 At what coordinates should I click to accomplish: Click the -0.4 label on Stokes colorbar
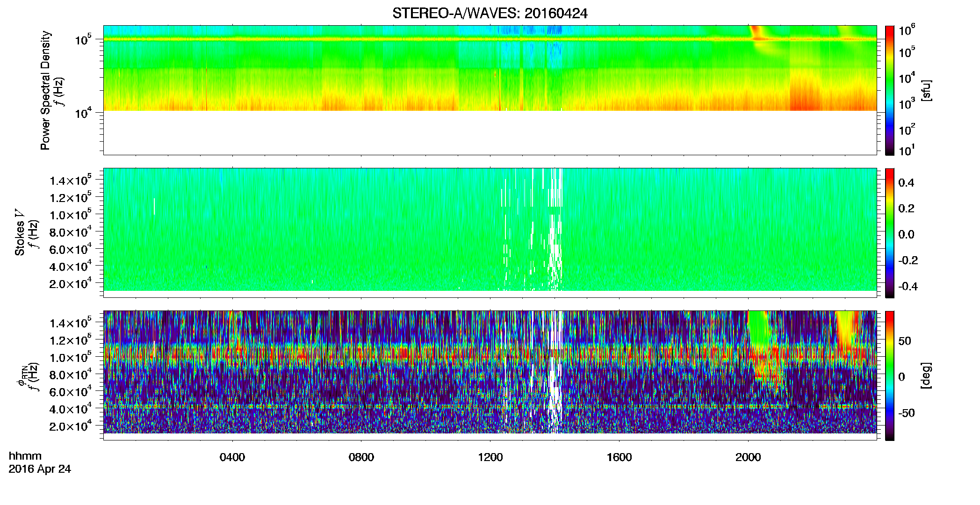coord(908,286)
